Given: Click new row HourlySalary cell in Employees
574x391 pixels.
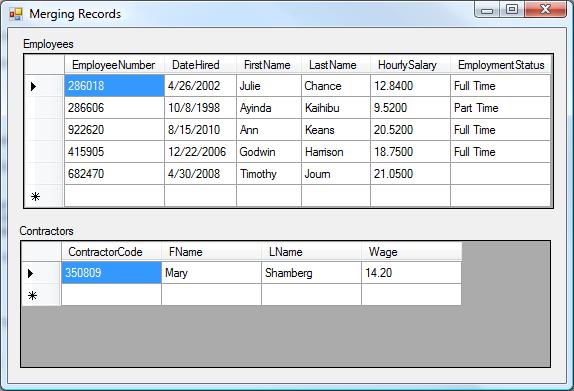Looking at the screenshot, I should (x=410, y=196).
